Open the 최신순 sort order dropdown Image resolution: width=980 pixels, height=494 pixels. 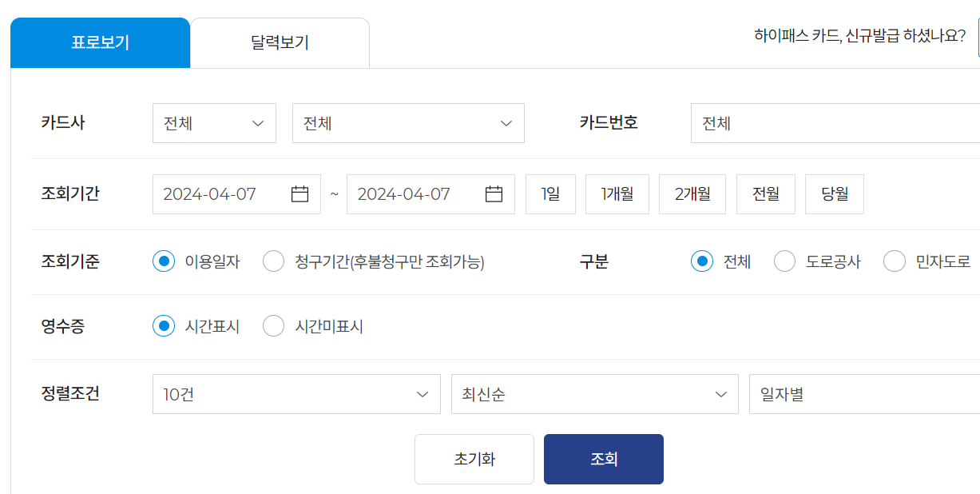(594, 394)
